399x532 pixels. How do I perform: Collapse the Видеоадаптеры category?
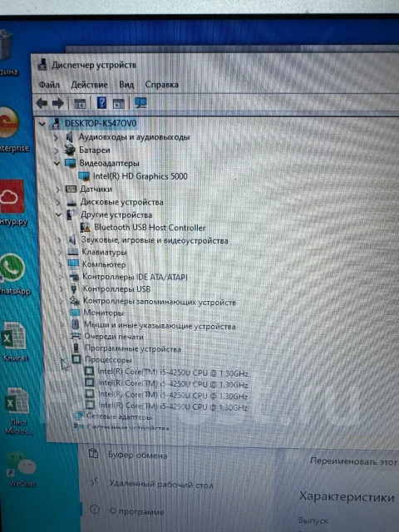click(x=57, y=164)
